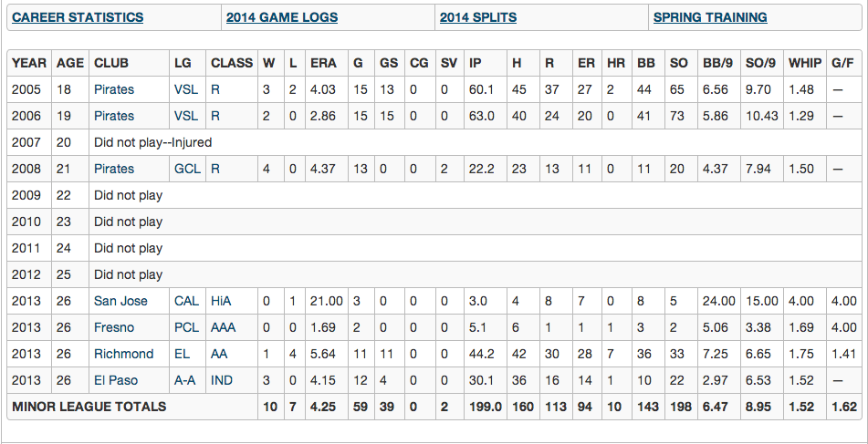Open the PCL league link
The height and width of the screenshot is (444, 868).
point(186,327)
